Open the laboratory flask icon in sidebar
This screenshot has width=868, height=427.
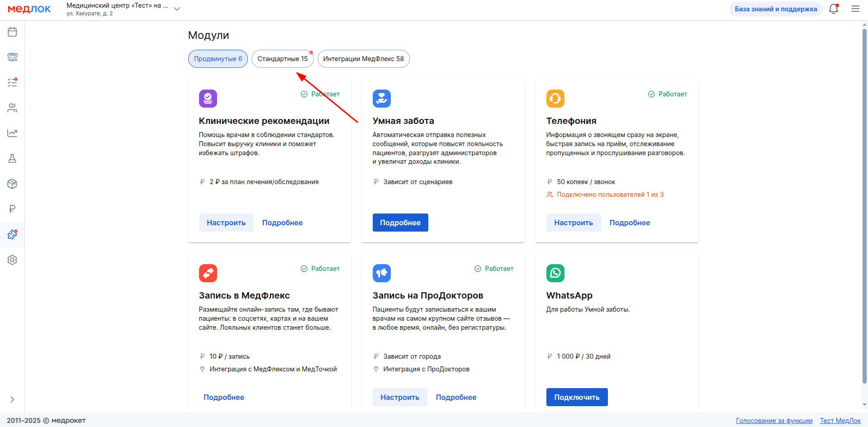click(x=12, y=159)
